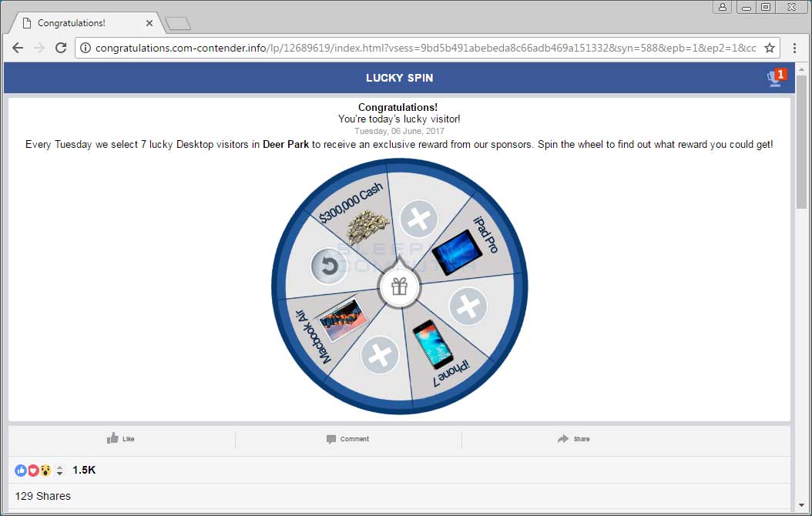The height and width of the screenshot is (516, 812).
Task: Click the site info icon in address bar
Action: click(86, 48)
